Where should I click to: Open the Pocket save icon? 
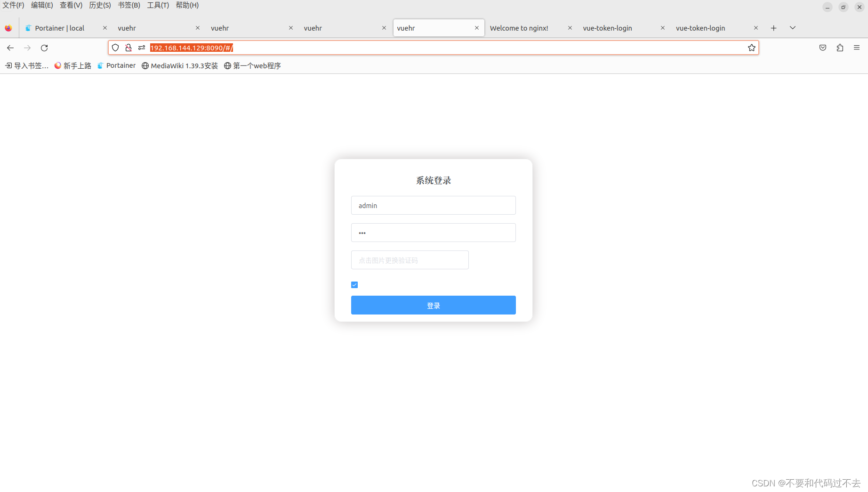823,48
